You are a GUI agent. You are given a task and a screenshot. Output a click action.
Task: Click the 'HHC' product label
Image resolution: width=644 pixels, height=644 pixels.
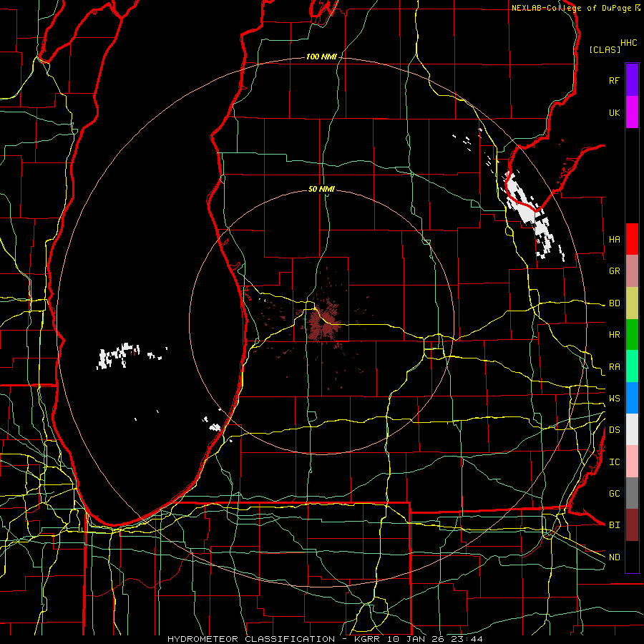(628, 43)
